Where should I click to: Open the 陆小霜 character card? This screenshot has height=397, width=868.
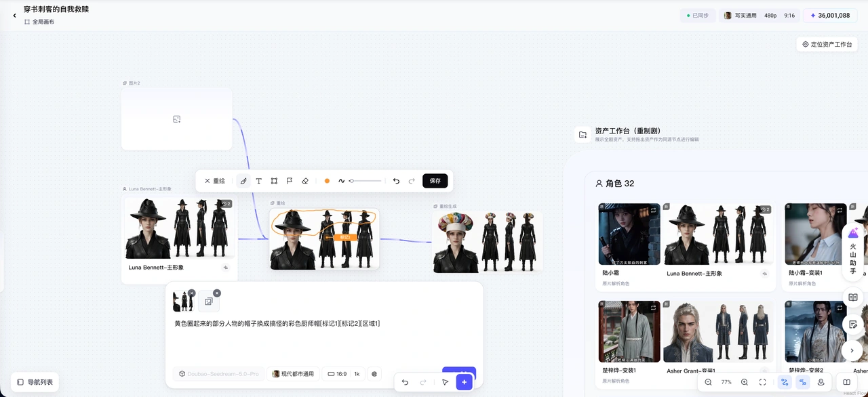(x=629, y=234)
